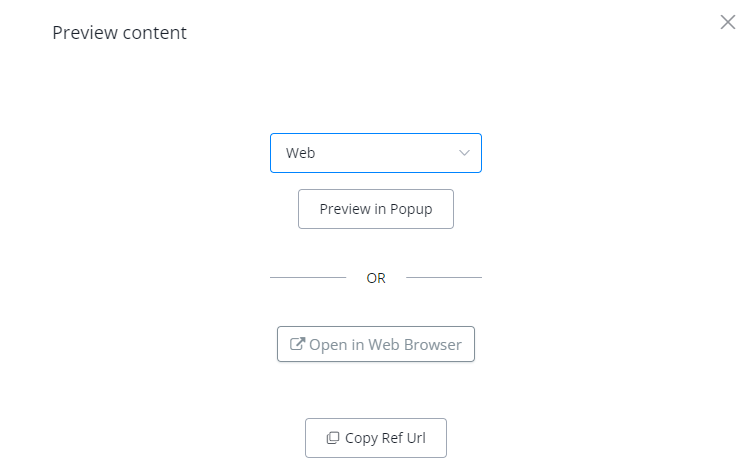The height and width of the screenshot is (469, 749).
Task: Click the X icon in the dialog corner
Action: 728,22
